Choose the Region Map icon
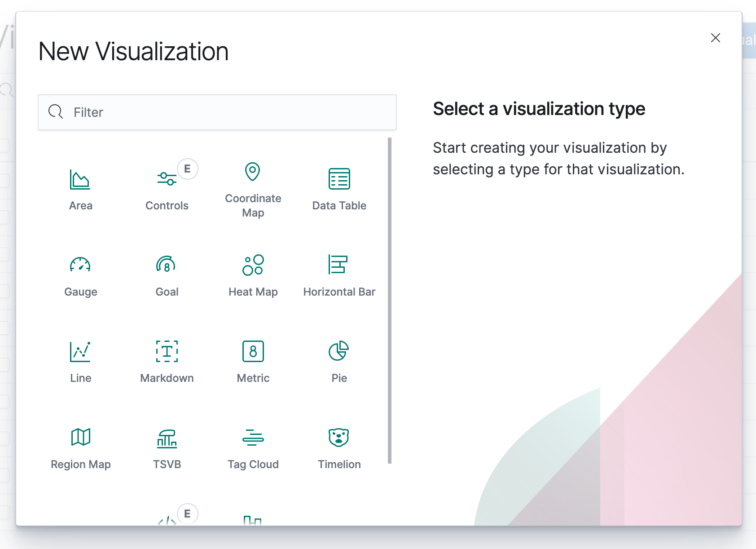This screenshot has height=549, width=756. pos(81,437)
